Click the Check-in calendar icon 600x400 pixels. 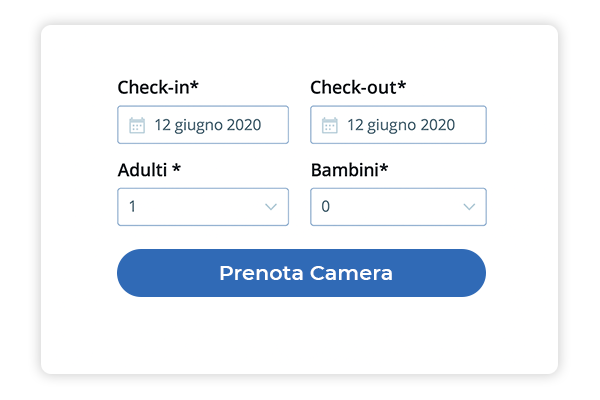pyautogui.click(x=137, y=125)
